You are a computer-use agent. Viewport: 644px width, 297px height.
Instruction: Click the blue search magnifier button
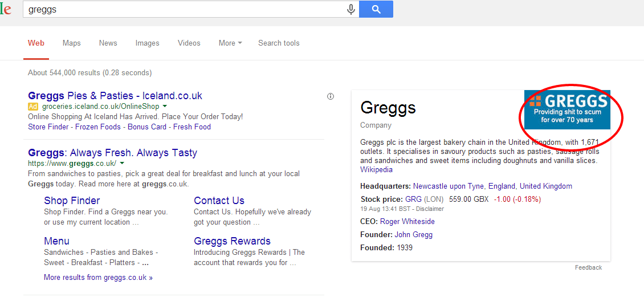[376, 9]
